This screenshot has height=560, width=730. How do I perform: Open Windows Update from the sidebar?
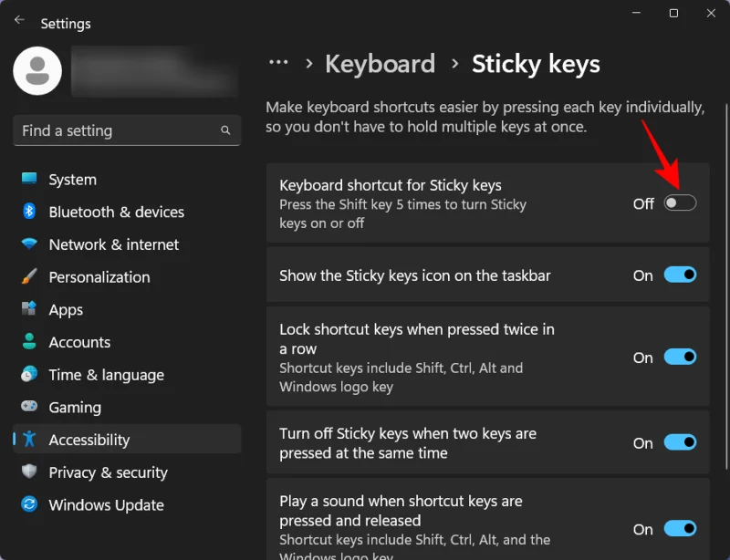point(31,504)
